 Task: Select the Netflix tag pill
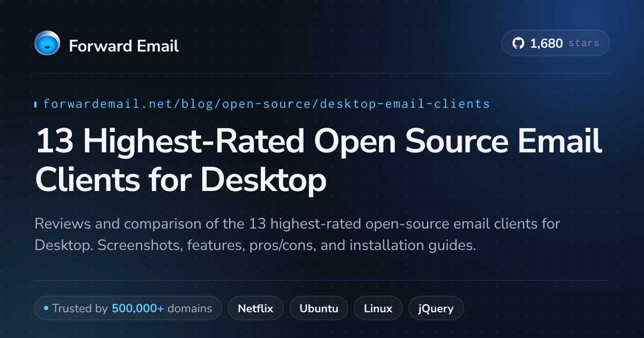pyautogui.click(x=255, y=308)
